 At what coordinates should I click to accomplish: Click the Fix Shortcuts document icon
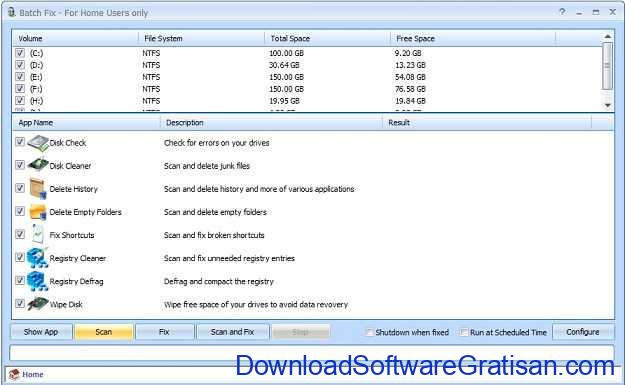click(38, 234)
